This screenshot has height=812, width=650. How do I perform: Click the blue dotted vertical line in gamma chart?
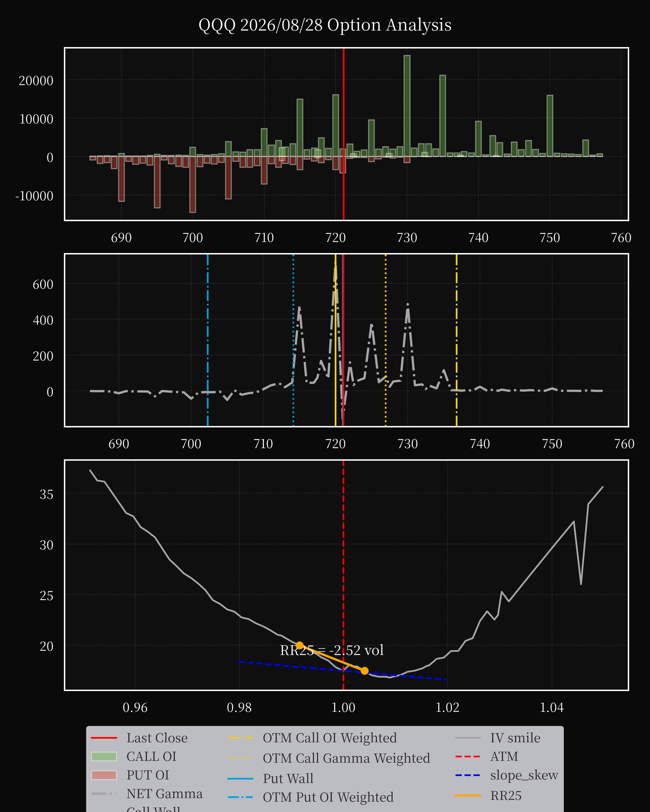[293, 340]
